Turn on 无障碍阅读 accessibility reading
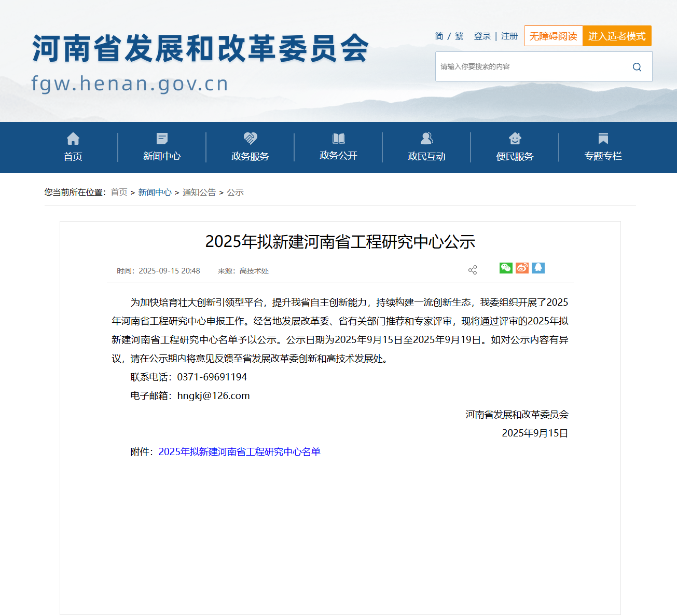677x616 pixels. point(553,36)
